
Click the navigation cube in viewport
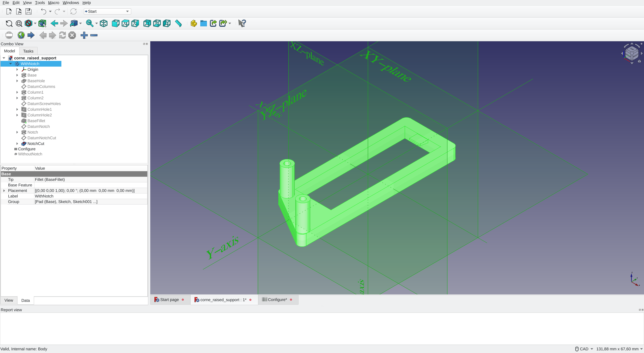coord(632,54)
